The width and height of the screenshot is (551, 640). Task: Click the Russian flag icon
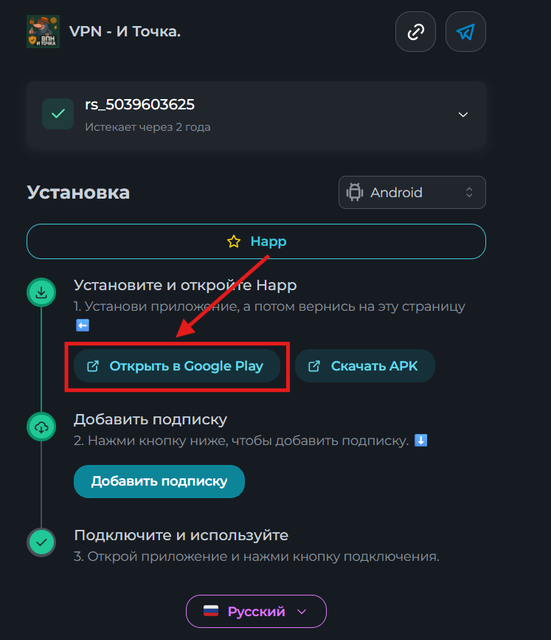click(x=211, y=611)
